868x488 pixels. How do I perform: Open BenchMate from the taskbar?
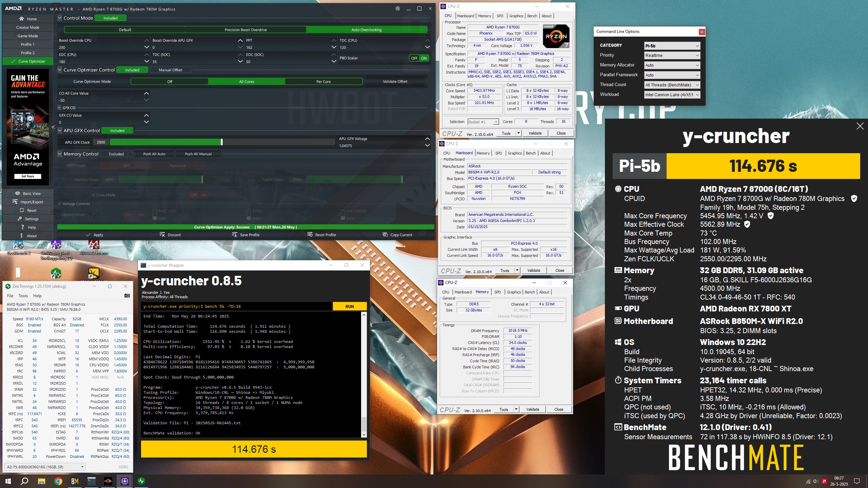pyautogui.click(x=75, y=481)
